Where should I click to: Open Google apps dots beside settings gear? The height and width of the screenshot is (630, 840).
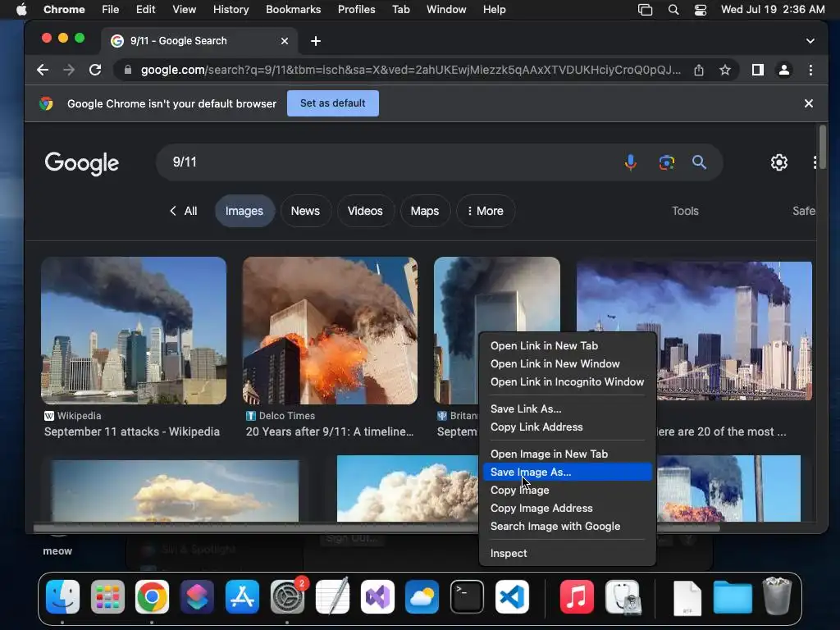coord(815,162)
